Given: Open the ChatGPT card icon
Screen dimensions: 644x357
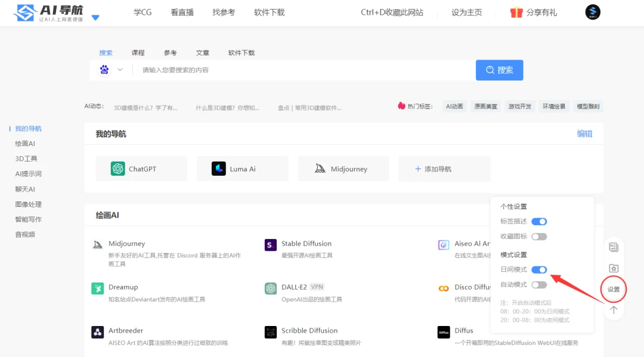Looking at the screenshot, I should click(118, 169).
